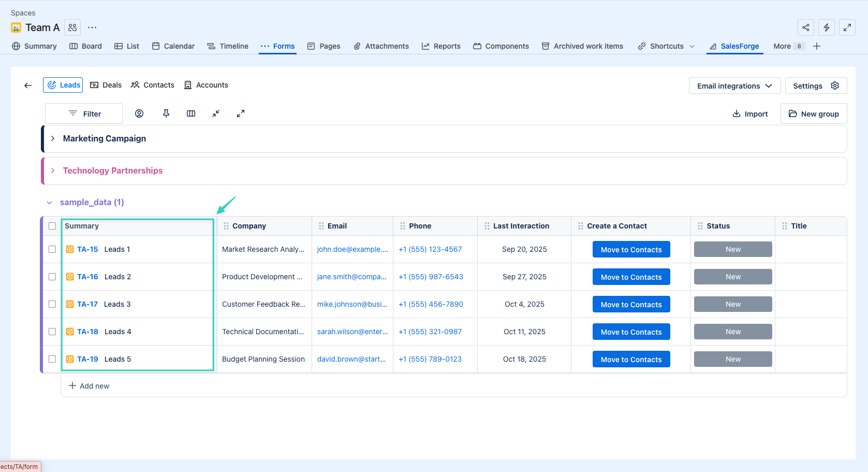Open the Email integrations dropdown
This screenshot has height=472, width=868.
pyautogui.click(x=734, y=86)
